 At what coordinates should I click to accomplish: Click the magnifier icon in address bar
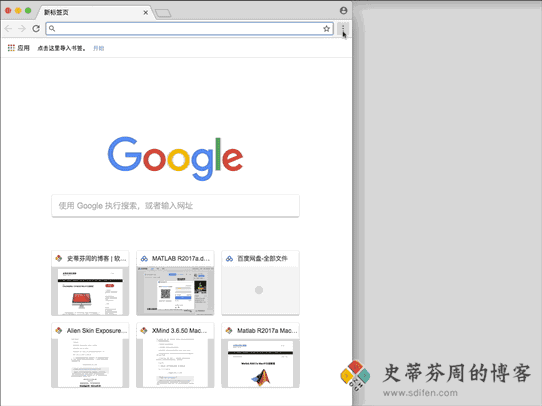coord(52,28)
